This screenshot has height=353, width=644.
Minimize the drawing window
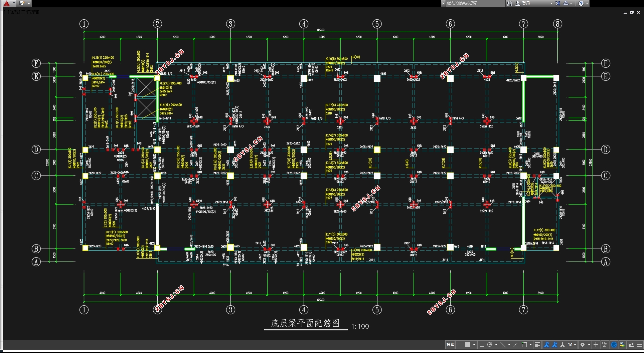[625, 12]
